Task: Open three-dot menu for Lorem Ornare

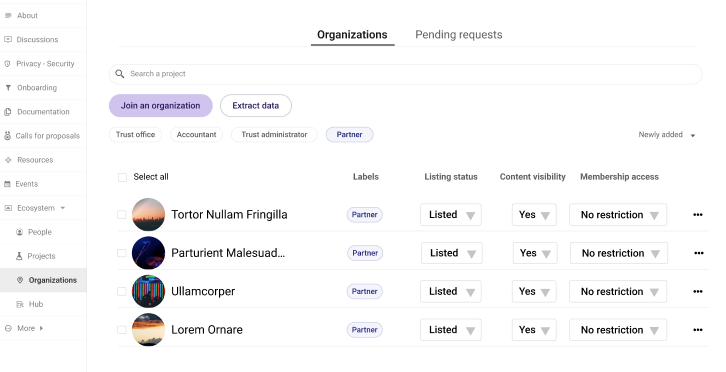Action: click(698, 330)
